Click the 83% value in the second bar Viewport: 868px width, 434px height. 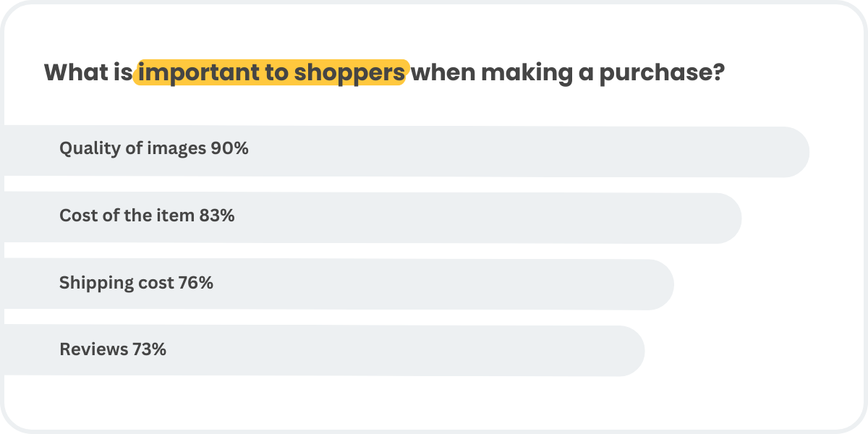click(217, 215)
